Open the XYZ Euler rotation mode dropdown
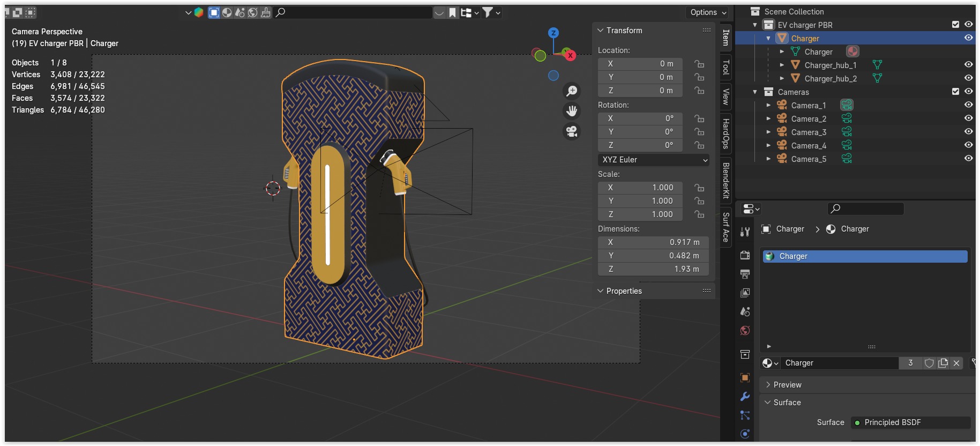Viewport: 980px width, 446px height. (654, 160)
